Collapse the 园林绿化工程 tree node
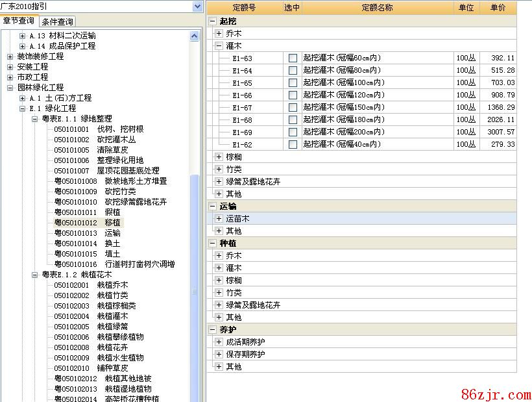This screenshot has height=402, width=532. (10, 88)
